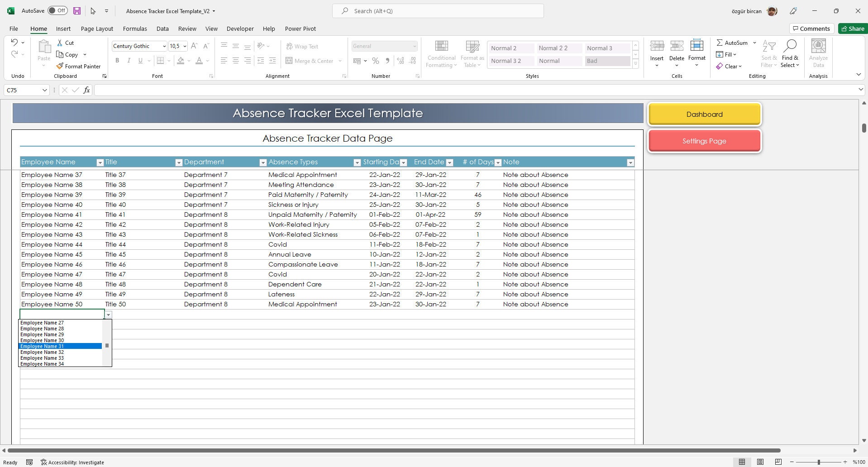Open the Department column filter dropdown
The height and width of the screenshot is (467, 868).
(x=263, y=162)
